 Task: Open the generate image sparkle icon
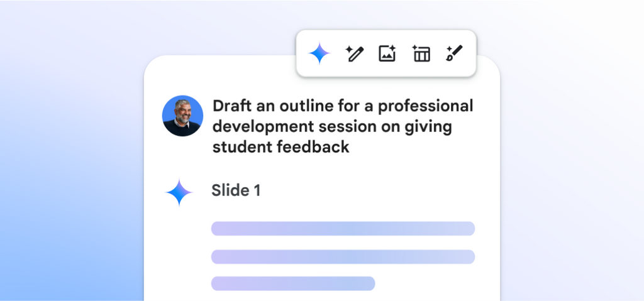387,54
